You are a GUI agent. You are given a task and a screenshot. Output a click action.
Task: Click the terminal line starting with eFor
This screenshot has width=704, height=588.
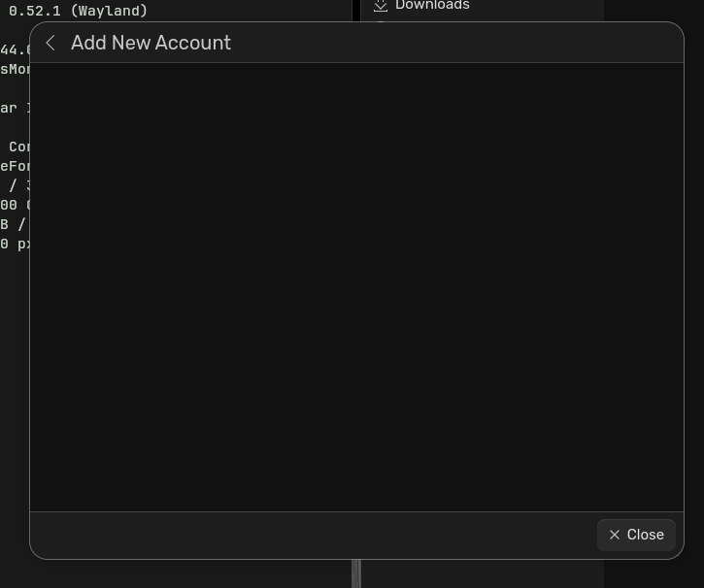(14, 166)
